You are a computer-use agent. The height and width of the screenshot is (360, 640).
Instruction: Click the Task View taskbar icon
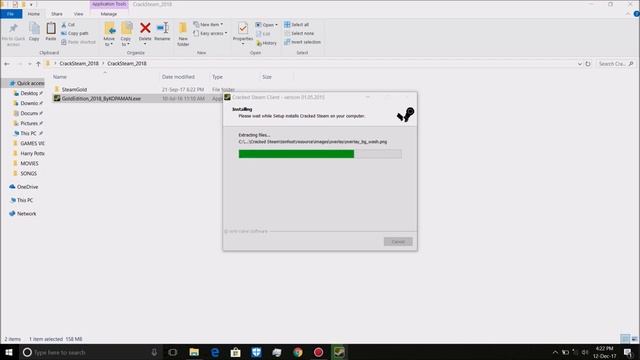173,352
